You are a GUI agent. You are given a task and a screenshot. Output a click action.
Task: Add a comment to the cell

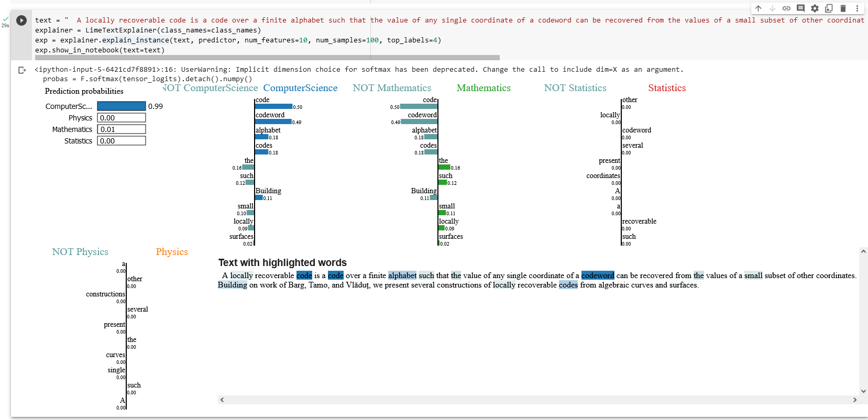[800, 8]
